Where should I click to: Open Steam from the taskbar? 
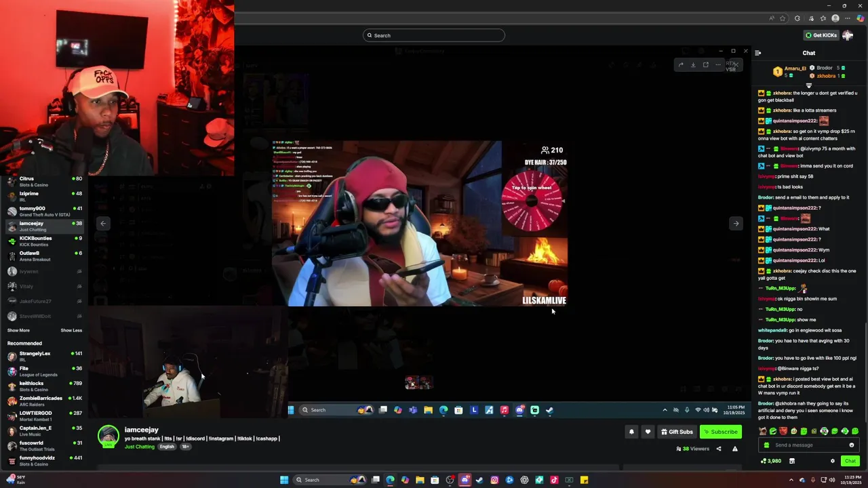479,480
